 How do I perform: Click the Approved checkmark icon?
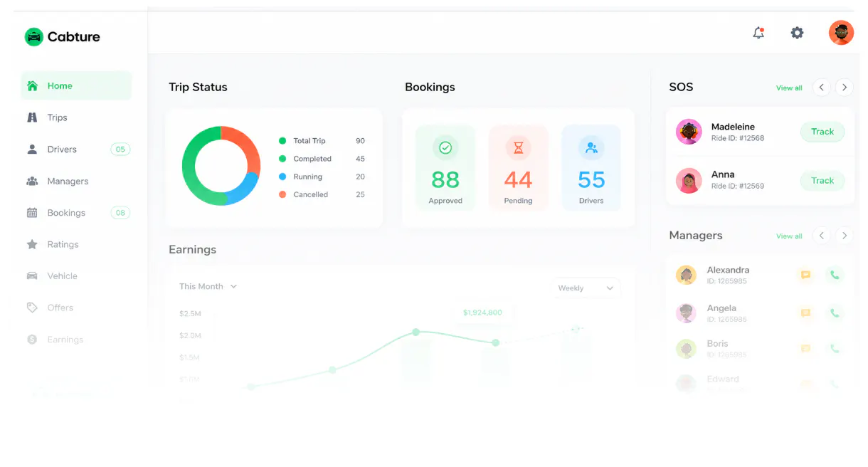pyautogui.click(x=445, y=148)
